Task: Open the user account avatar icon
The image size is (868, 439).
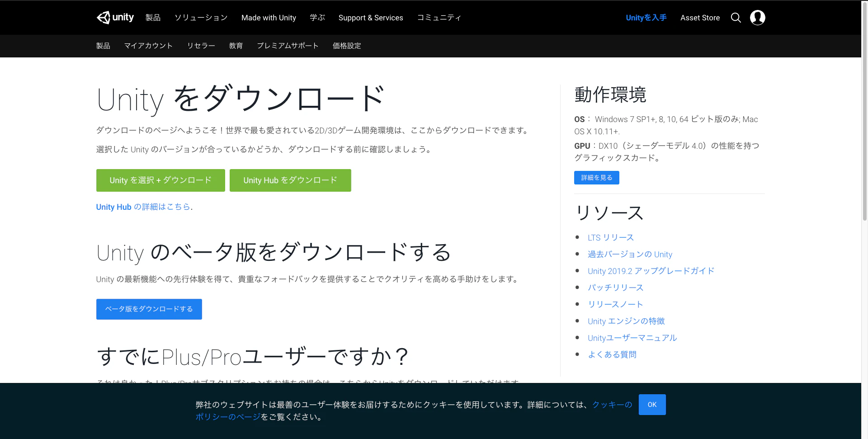Action: (x=757, y=18)
